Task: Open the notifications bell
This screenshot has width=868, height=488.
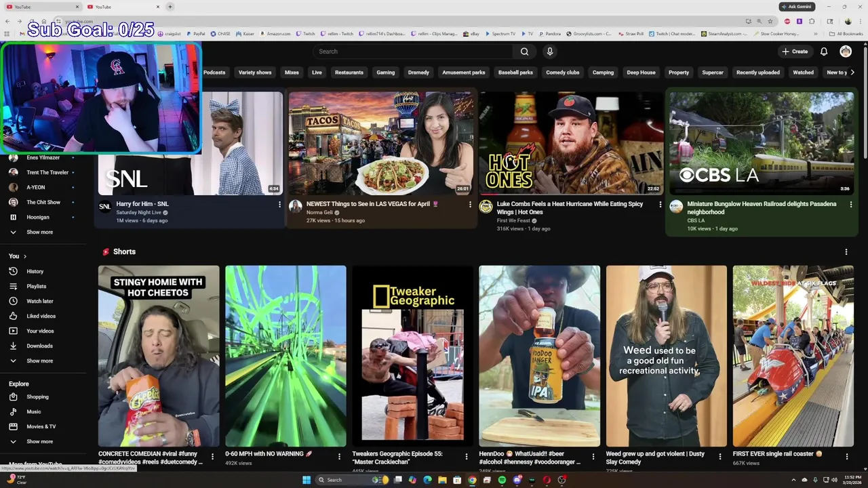Action: [824, 52]
